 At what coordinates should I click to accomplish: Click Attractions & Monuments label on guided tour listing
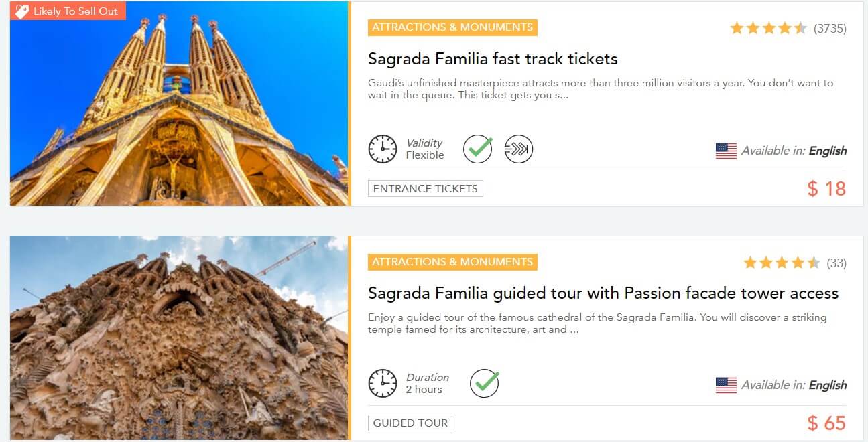point(452,262)
